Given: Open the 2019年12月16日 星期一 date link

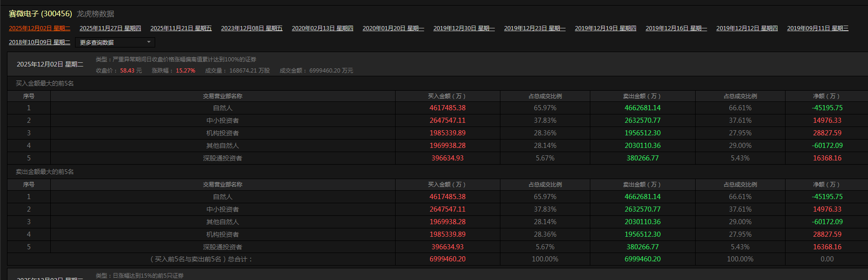Looking at the screenshot, I should (677, 28).
